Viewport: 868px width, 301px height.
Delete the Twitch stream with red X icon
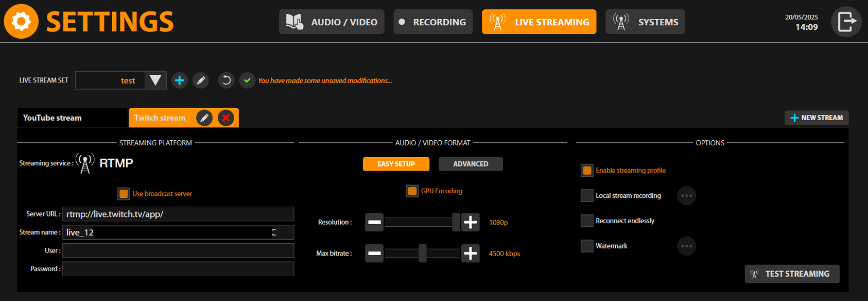pos(226,118)
